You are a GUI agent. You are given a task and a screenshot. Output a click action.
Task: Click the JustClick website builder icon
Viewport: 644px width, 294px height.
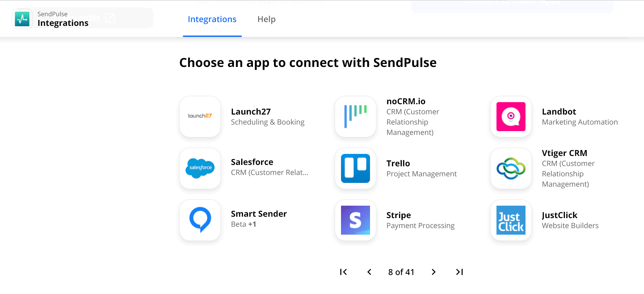pyautogui.click(x=511, y=220)
